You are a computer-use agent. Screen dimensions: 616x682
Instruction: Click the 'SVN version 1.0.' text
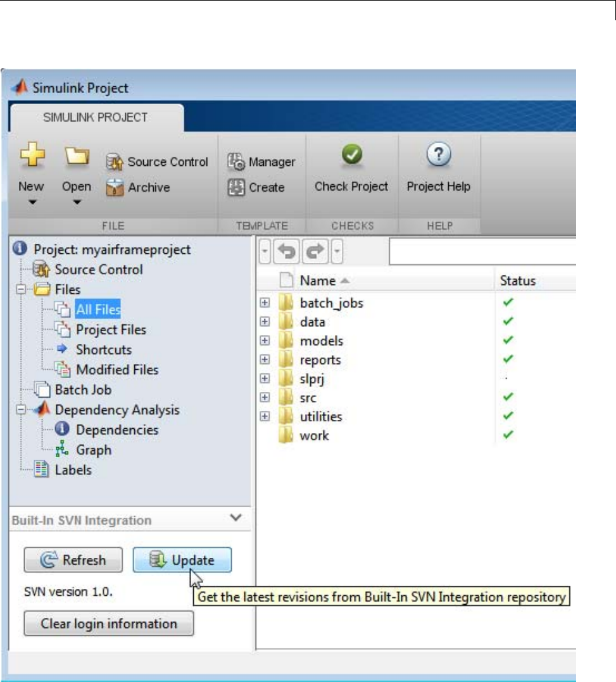coord(68,591)
